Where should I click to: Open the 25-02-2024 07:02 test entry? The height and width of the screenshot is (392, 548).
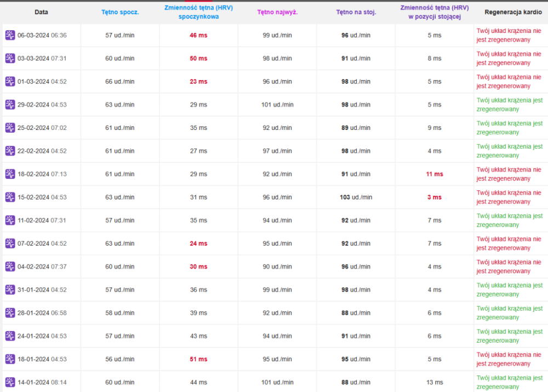point(42,128)
